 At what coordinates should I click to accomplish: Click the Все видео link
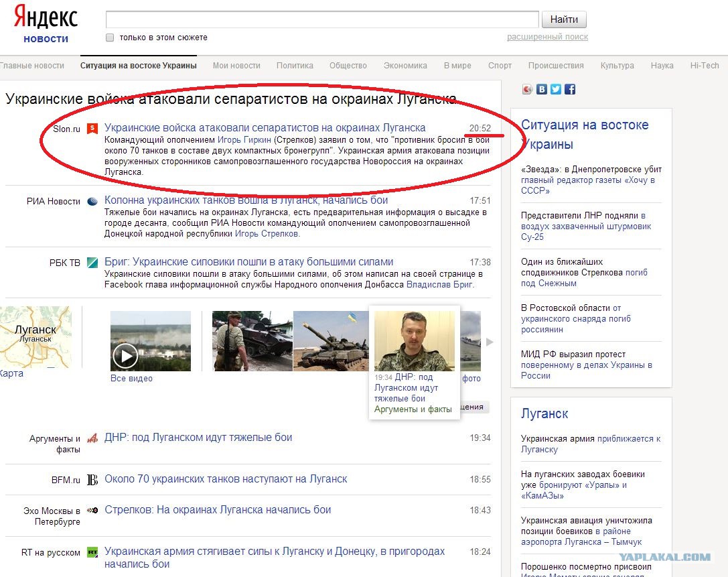[x=131, y=379]
